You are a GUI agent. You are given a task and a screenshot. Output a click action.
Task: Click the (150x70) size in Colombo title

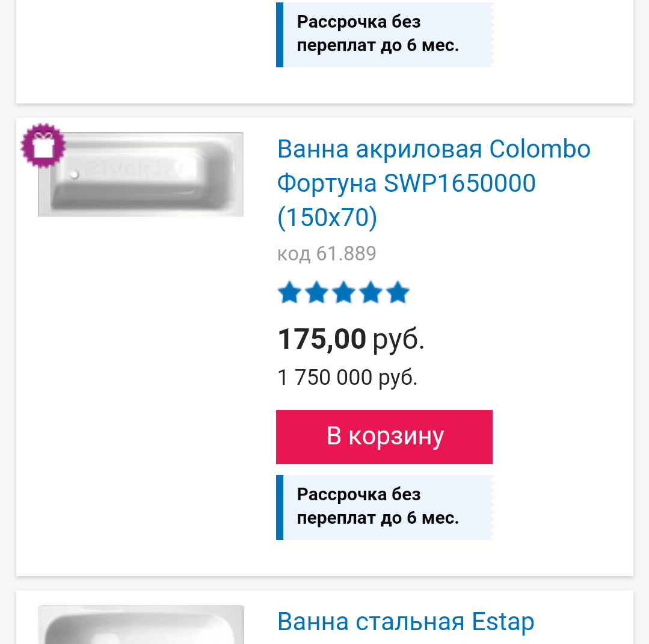click(x=327, y=218)
